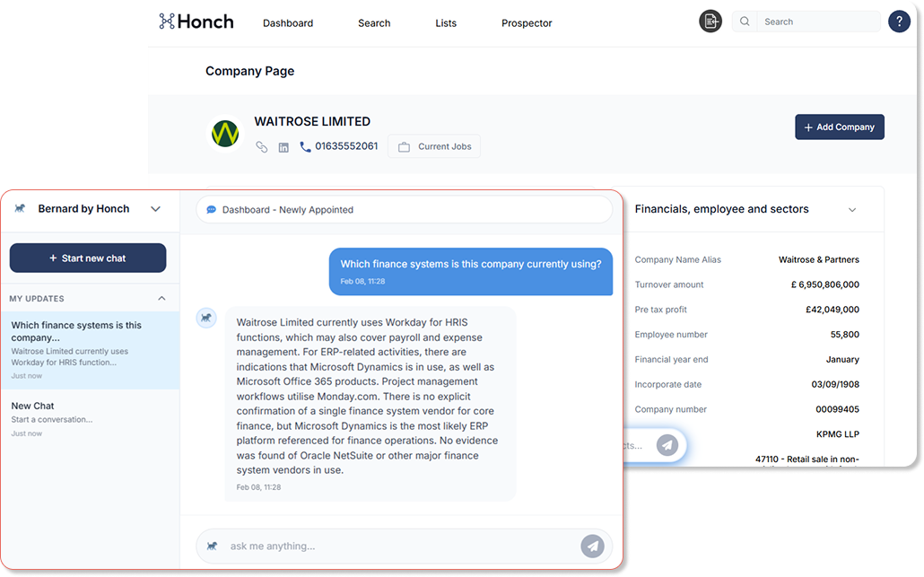Click the Incorporate date 03/09/1908

pyautogui.click(x=835, y=384)
